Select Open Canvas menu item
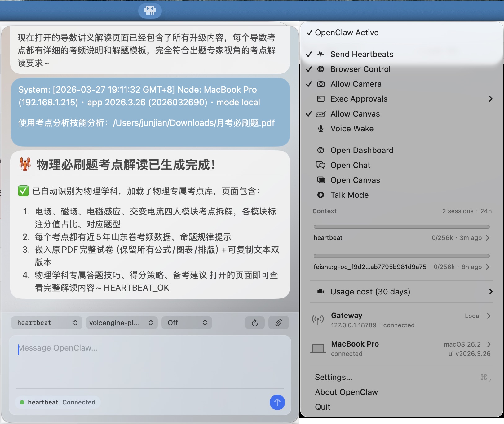This screenshot has height=424, width=504. [x=355, y=180]
